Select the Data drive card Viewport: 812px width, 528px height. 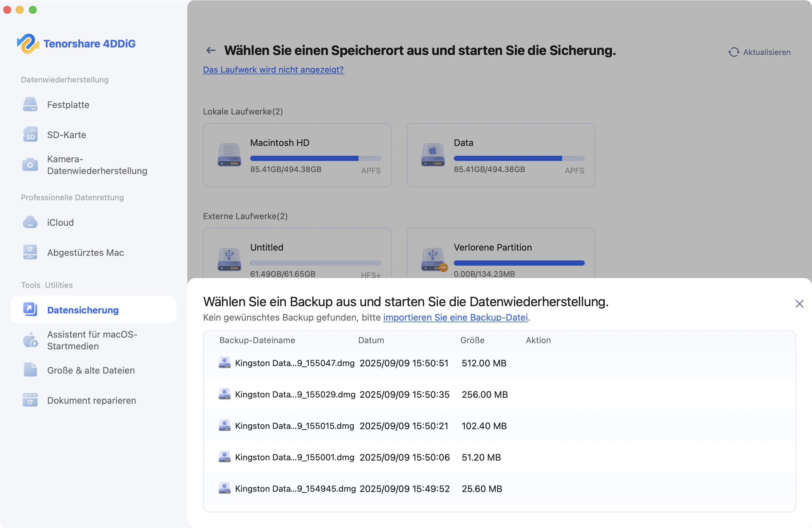pyautogui.click(x=501, y=155)
